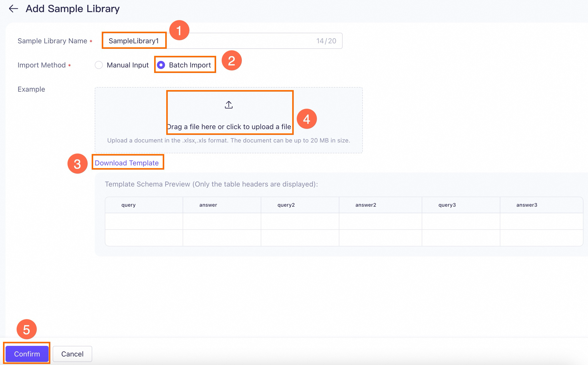Click the 'Add Sample Library' page title
This screenshot has width=588, height=365.
click(73, 9)
